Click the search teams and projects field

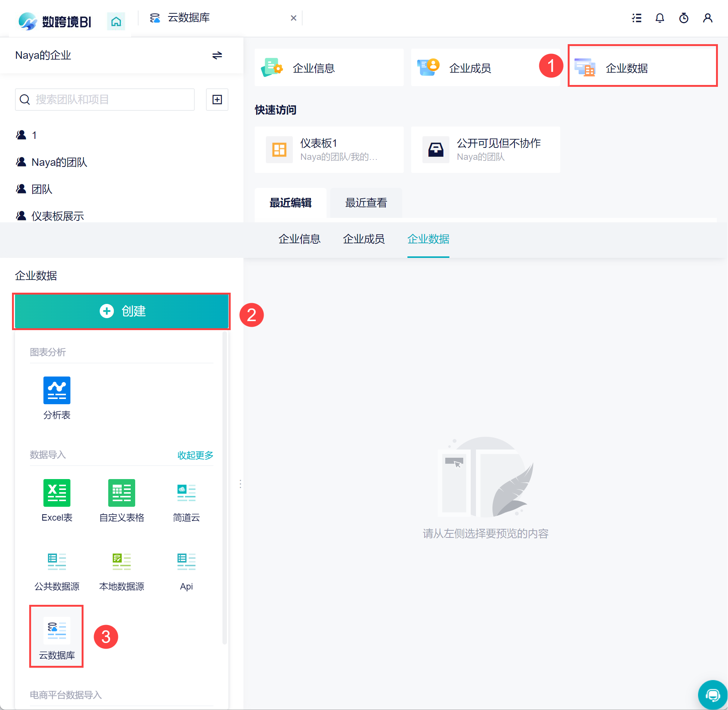click(x=112, y=100)
